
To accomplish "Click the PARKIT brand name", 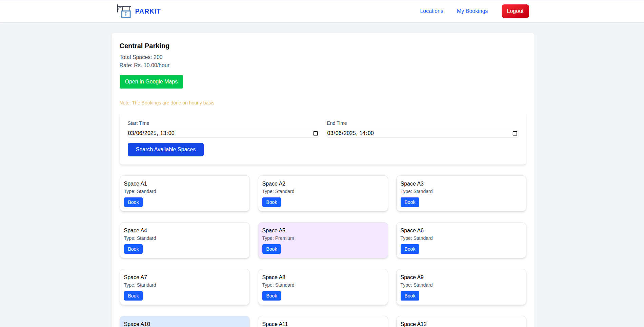I will click(148, 11).
